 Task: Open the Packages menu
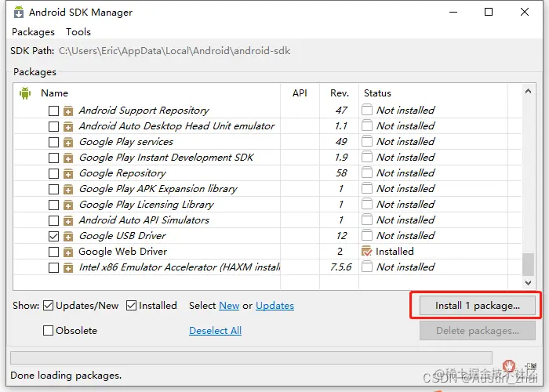[33, 32]
